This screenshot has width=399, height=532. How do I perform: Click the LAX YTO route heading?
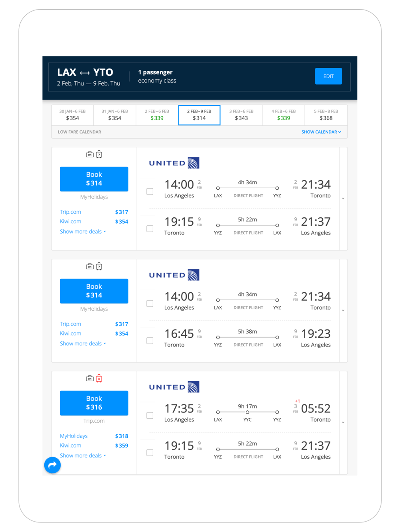[85, 73]
